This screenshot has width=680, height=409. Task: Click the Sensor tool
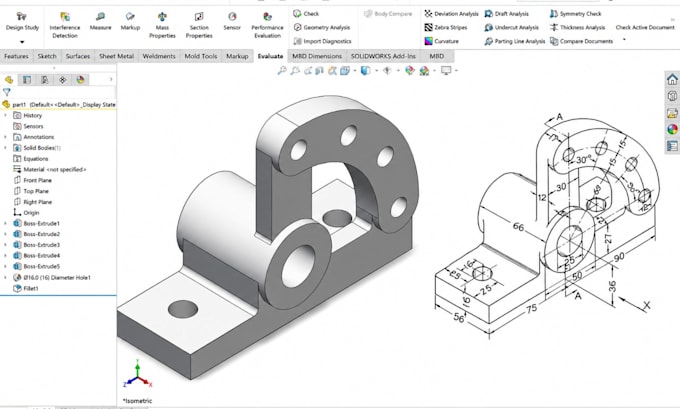click(x=232, y=22)
